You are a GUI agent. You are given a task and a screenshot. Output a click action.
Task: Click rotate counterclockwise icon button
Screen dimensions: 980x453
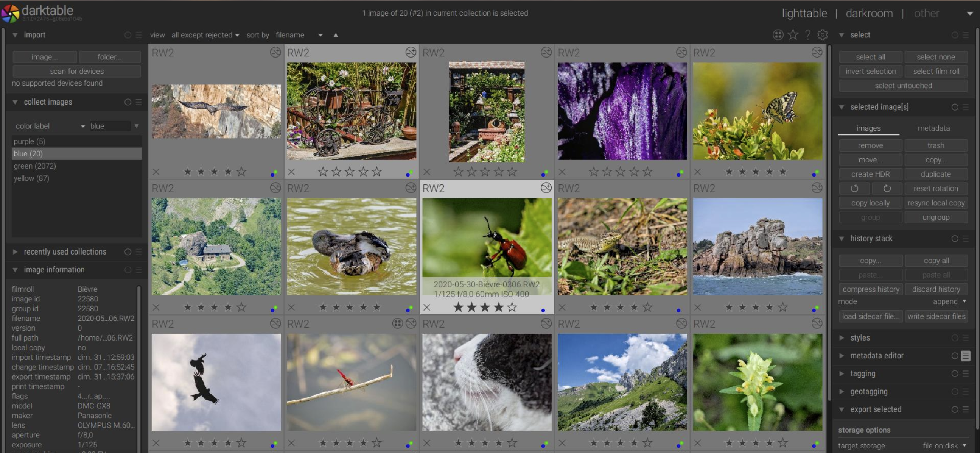tap(854, 188)
